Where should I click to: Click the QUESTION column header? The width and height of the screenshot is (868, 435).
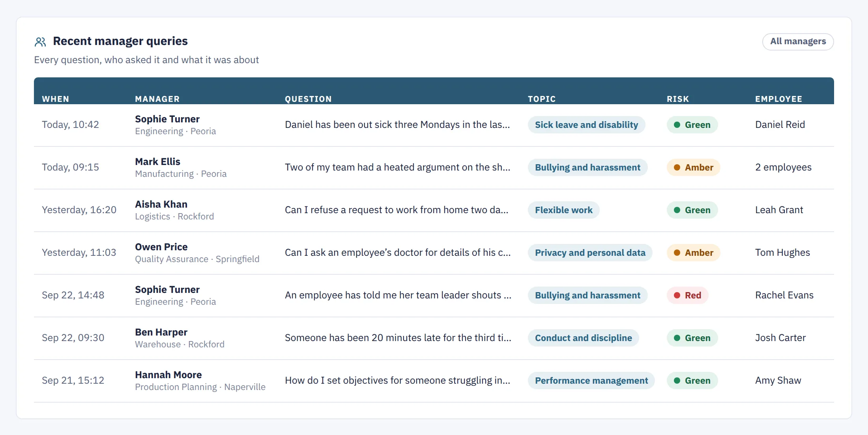pyautogui.click(x=308, y=99)
